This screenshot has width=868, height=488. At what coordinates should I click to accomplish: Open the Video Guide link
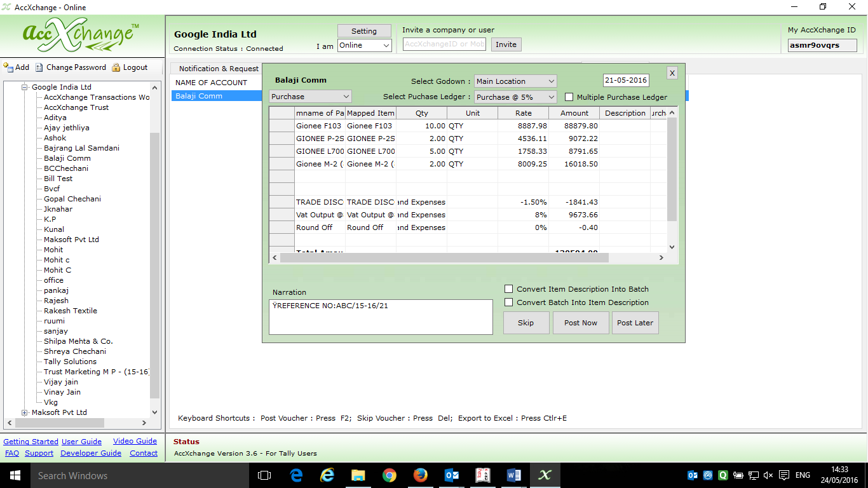(x=135, y=441)
